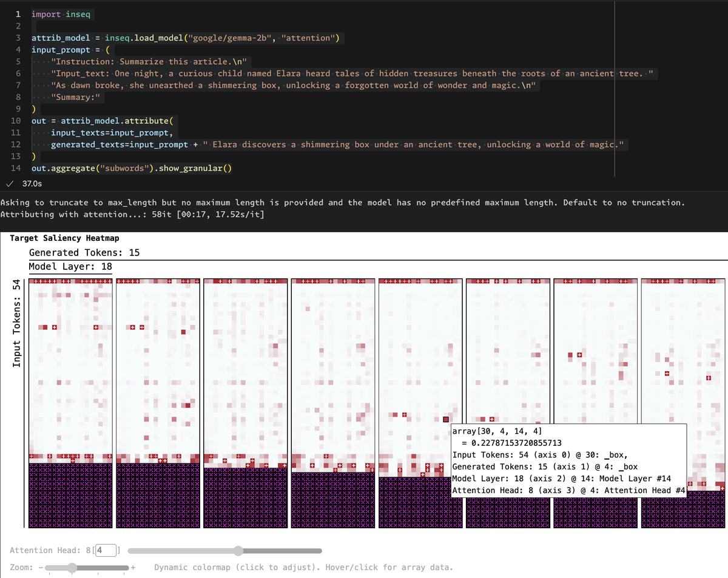Image resolution: width=728 pixels, height=578 pixels.
Task: Click the Attention Head number input field
Action: (x=106, y=550)
